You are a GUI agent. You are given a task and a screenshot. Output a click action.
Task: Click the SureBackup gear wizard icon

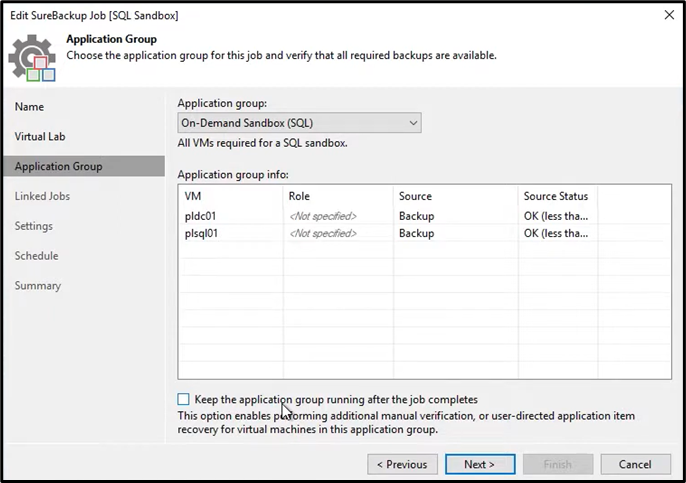(32, 58)
